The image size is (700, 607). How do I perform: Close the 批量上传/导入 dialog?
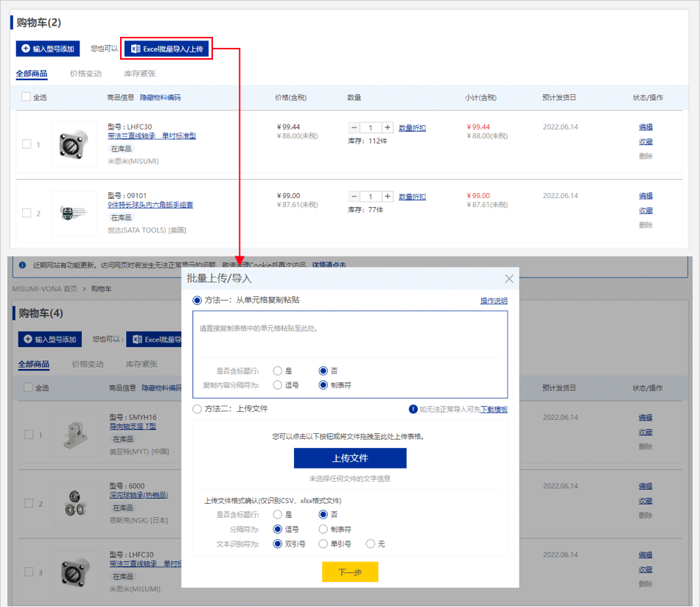click(x=508, y=278)
